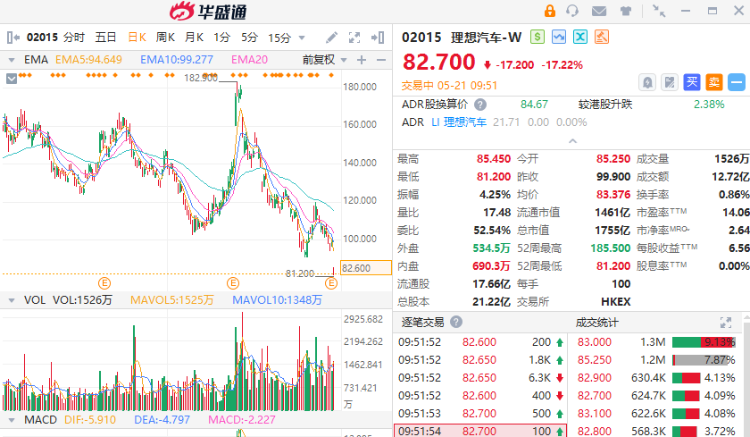Open the LI 理想汽车 ADR link
This screenshot has width=750, height=437.
coord(458,122)
